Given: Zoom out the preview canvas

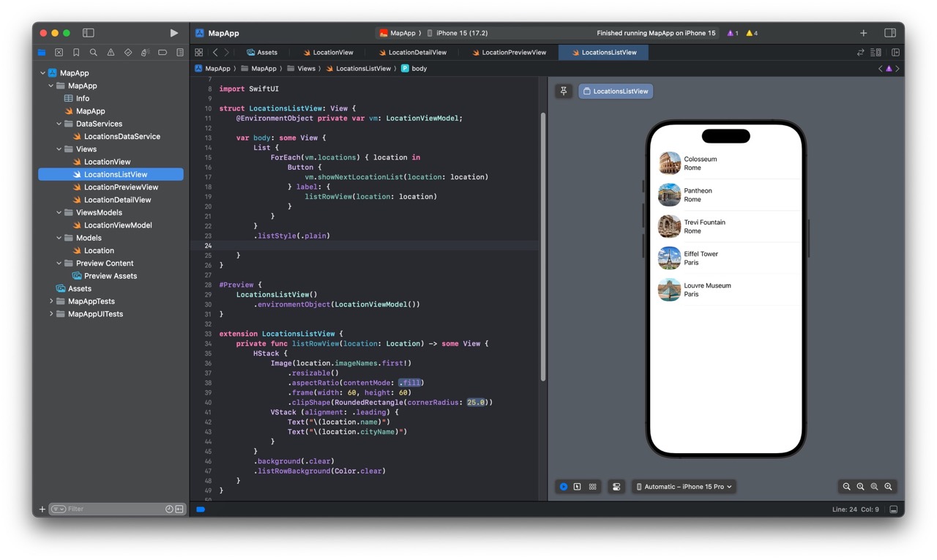Looking at the screenshot, I should (x=846, y=487).
